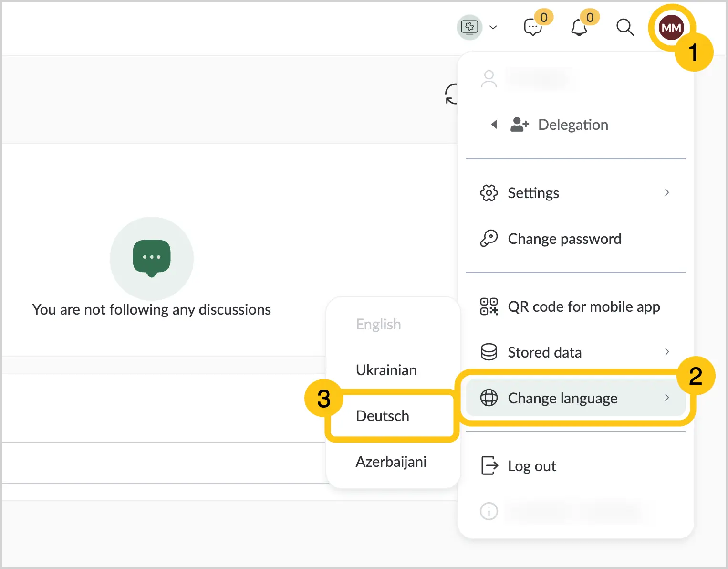Click the notifications count badge
Image resolution: width=728 pixels, height=569 pixels.
(590, 18)
